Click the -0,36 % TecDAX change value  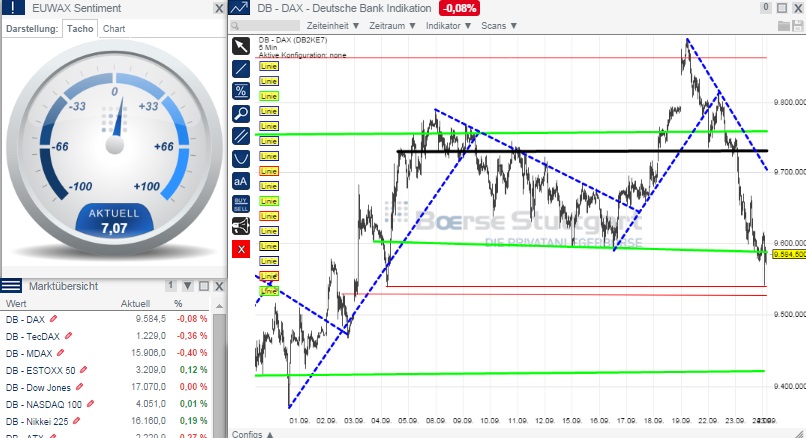pos(192,336)
